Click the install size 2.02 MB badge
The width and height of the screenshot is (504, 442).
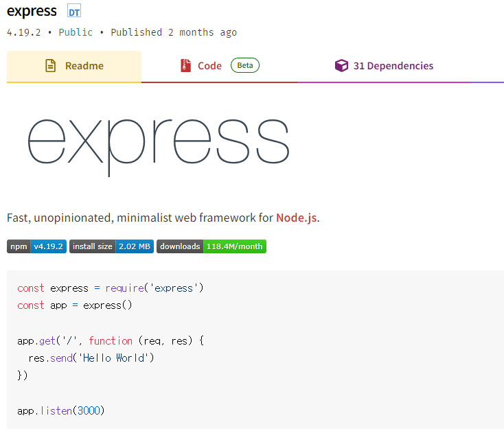(111, 246)
